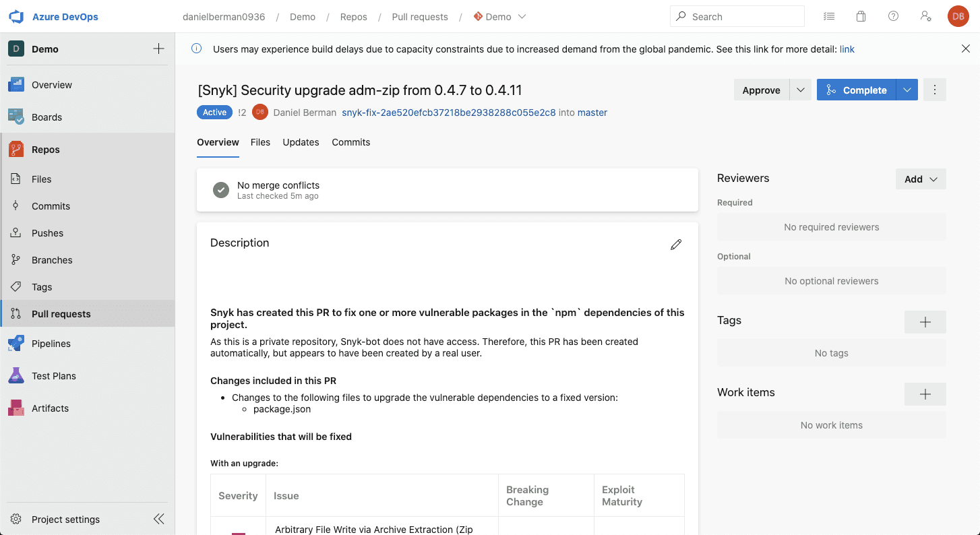
Task: Click the work list icon in header
Action: [x=829, y=17]
